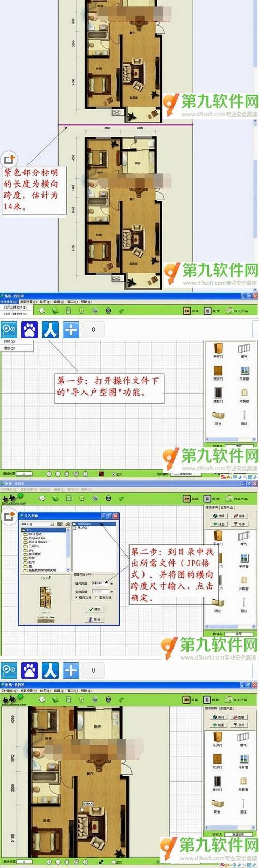
Task: Open the drive selector in 导入图像 dialog
Action: [x=37, y=524]
